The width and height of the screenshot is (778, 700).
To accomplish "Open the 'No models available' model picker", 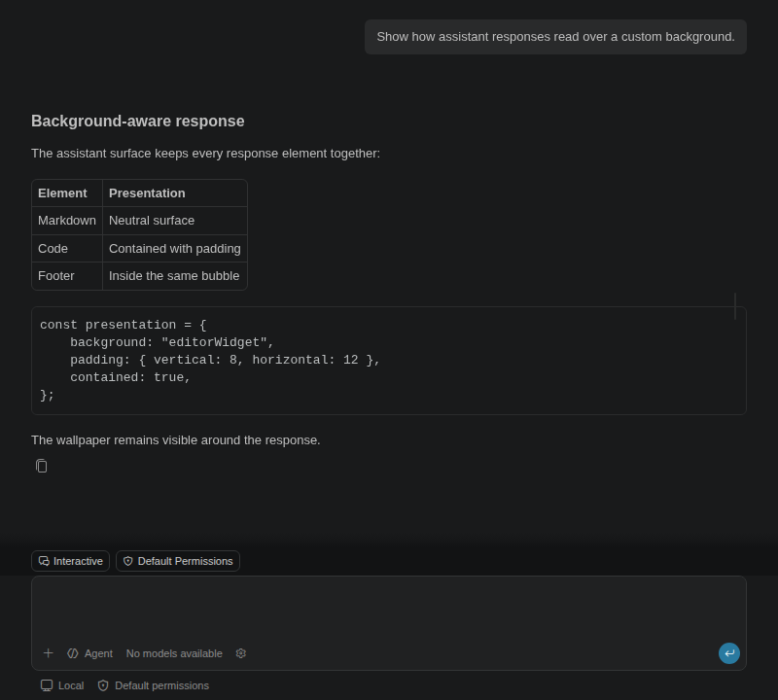I will [174, 653].
